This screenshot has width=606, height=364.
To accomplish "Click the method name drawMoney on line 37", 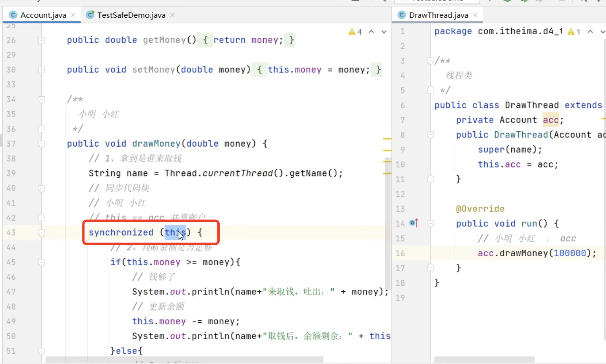I will coord(156,144).
